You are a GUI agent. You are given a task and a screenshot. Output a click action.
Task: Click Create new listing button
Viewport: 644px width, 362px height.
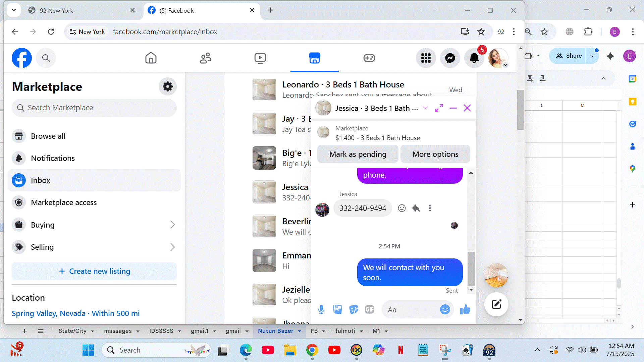94,271
